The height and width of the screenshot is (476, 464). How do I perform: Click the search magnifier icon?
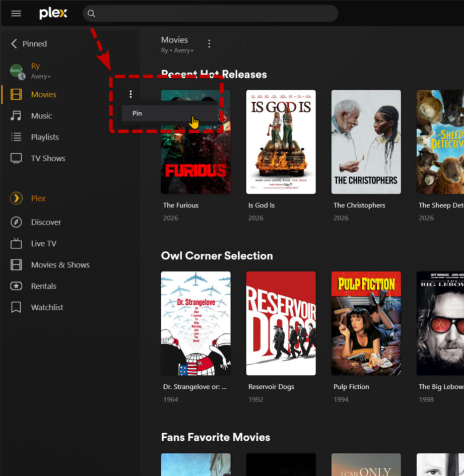point(91,14)
